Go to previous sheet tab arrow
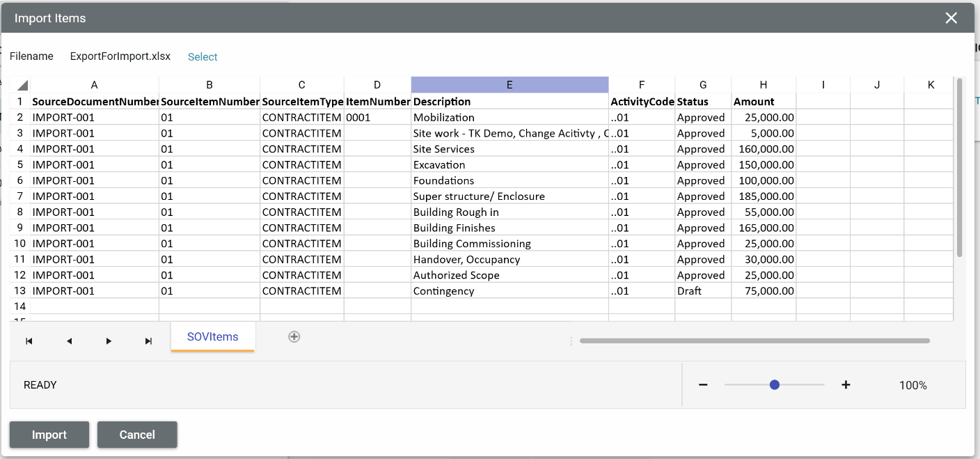Viewport: 980px width, 459px height. pos(69,341)
